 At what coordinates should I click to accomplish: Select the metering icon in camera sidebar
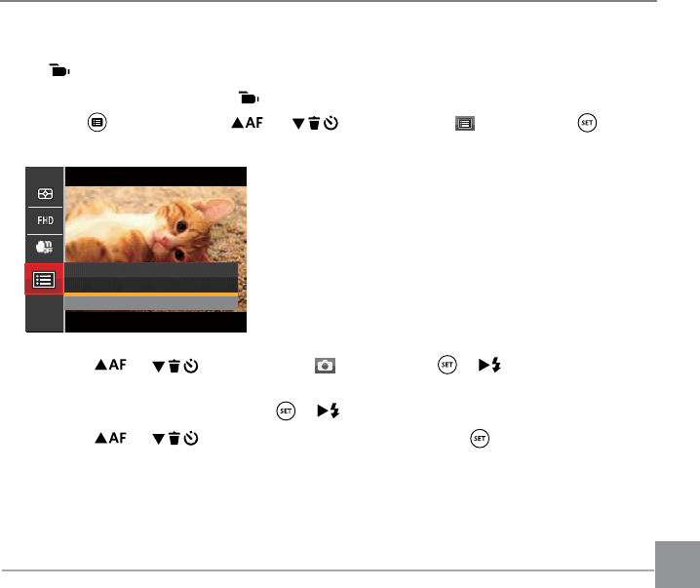45,194
